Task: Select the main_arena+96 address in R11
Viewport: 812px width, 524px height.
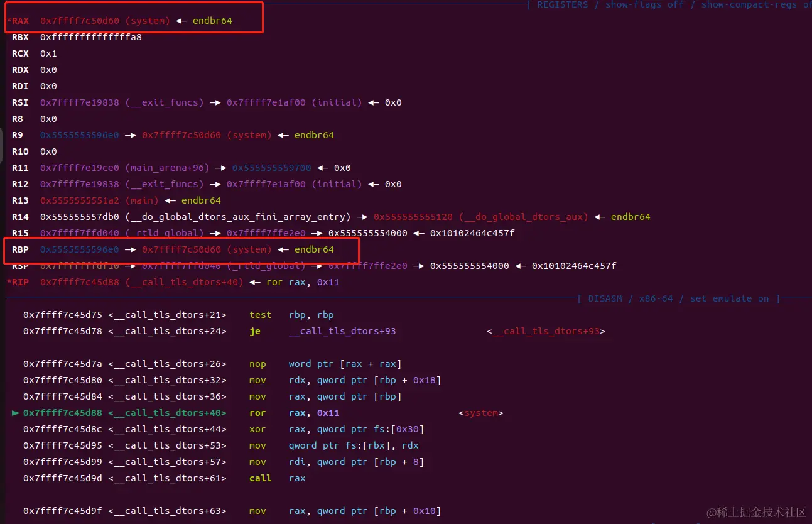Action: [125, 168]
